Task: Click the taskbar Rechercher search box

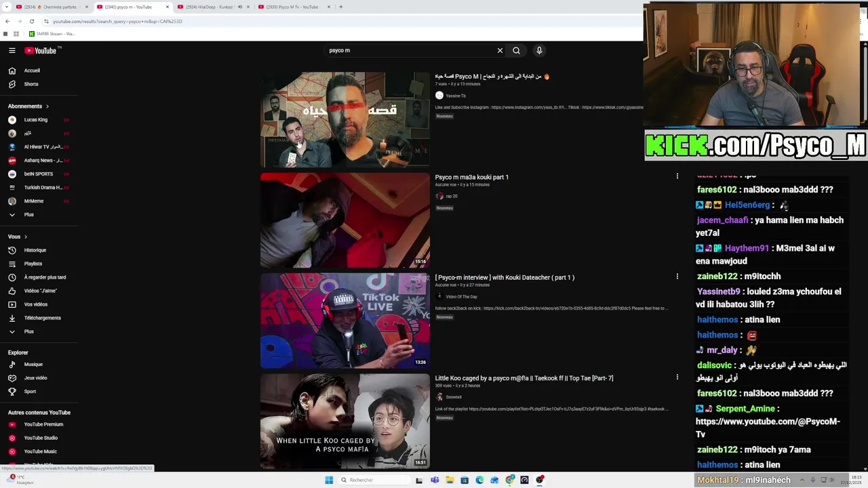Action: (x=373, y=480)
